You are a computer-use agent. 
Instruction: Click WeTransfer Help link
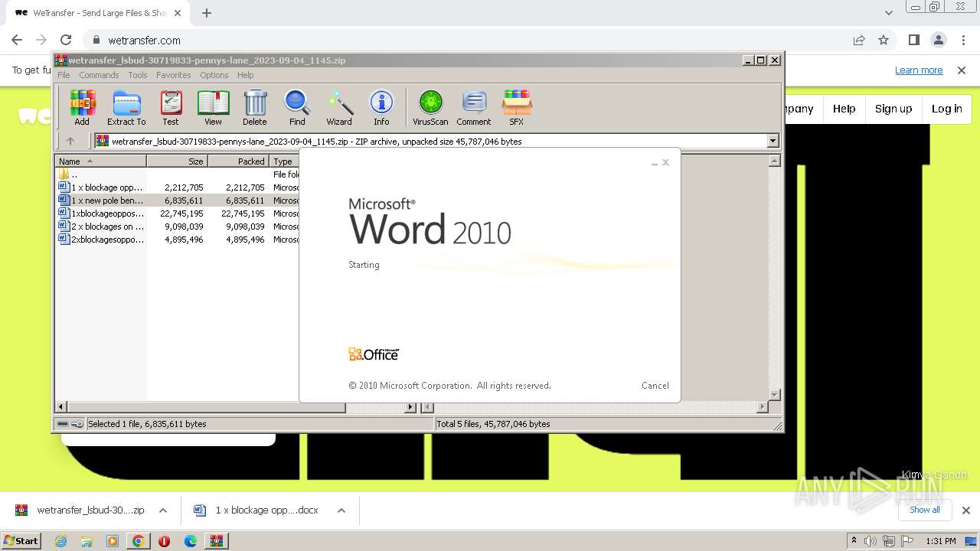pos(844,109)
